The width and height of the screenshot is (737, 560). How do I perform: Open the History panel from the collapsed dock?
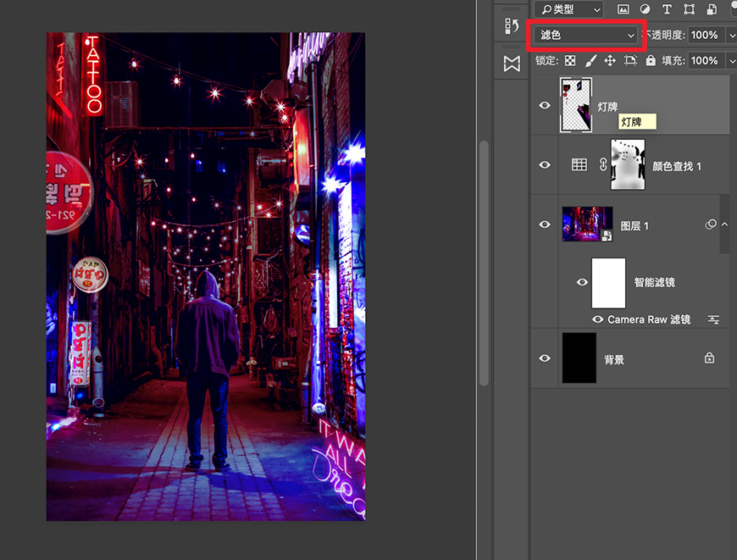point(514,27)
